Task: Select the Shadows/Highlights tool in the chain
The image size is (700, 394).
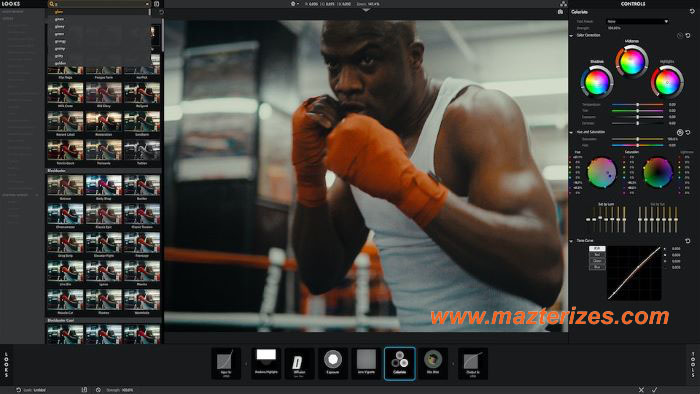Action: (266, 363)
